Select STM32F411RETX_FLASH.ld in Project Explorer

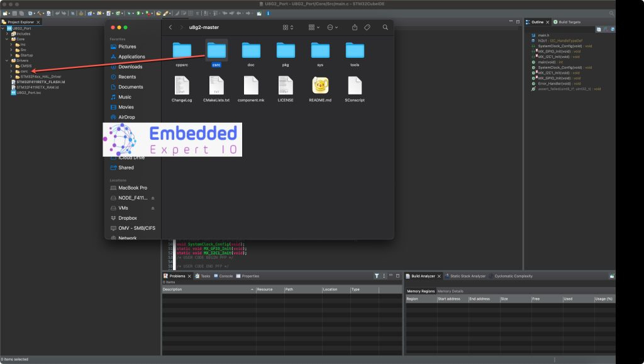coord(38,82)
